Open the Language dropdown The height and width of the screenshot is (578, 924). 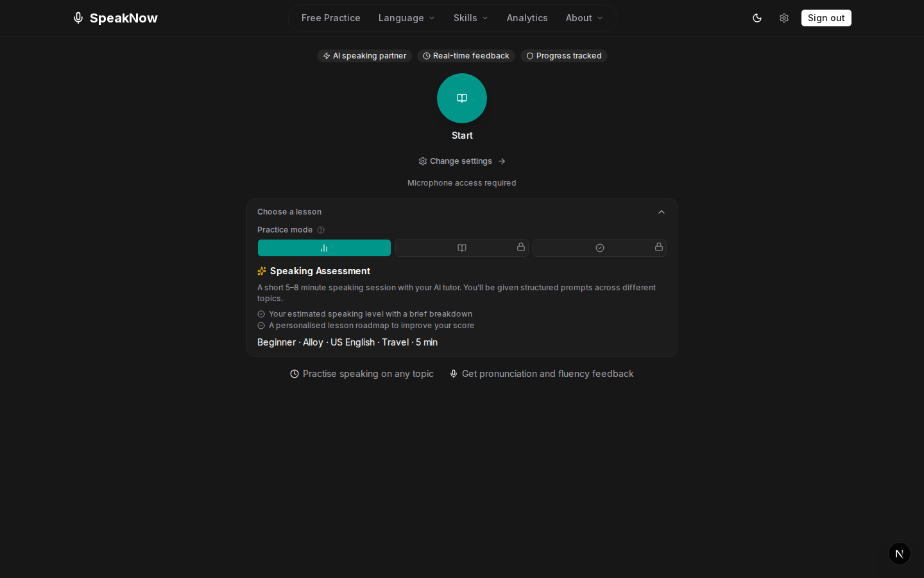click(x=406, y=18)
